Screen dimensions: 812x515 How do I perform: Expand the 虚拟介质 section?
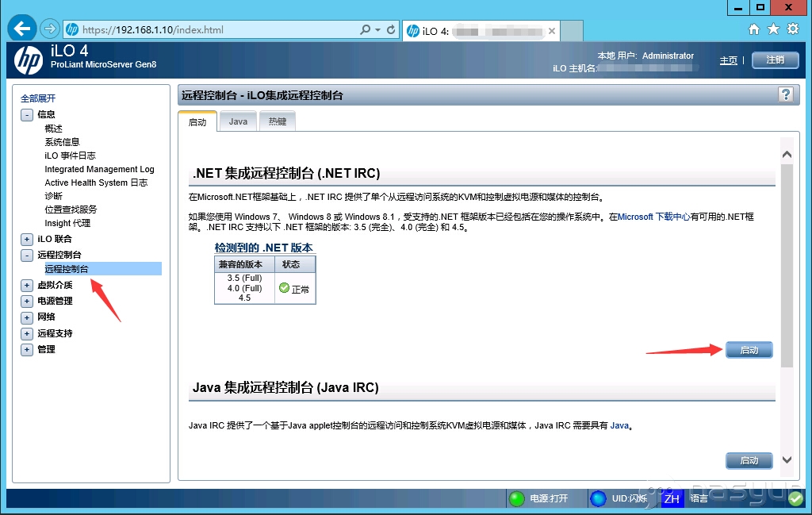click(x=27, y=286)
